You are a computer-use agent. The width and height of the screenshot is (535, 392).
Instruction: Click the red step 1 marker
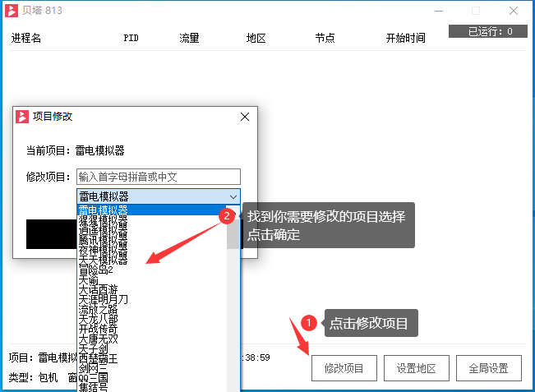point(307,323)
